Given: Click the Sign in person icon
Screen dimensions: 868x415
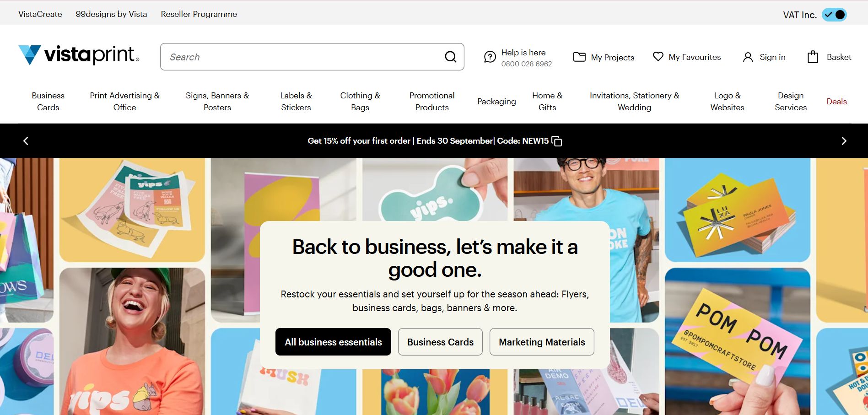Looking at the screenshot, I should tap(748, 57).
